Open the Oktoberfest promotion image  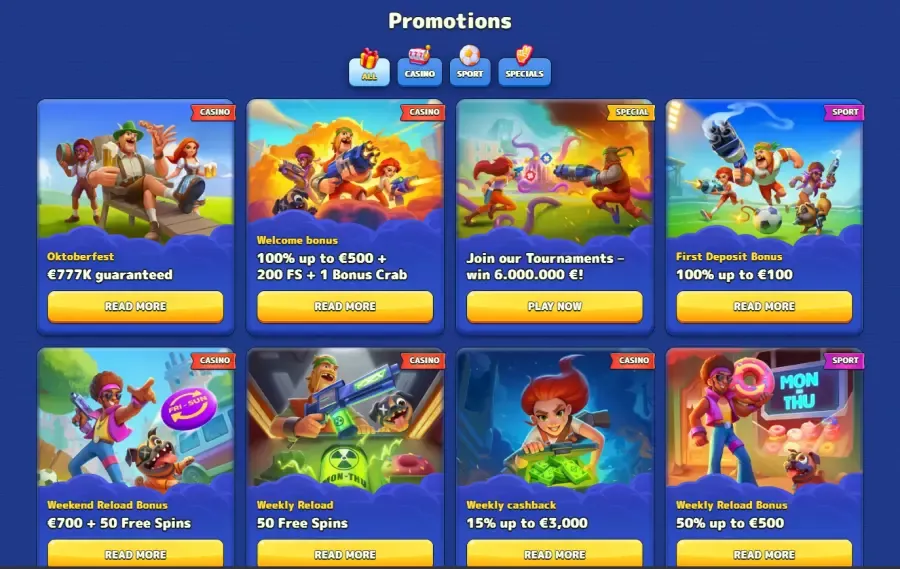pos(135,171)
